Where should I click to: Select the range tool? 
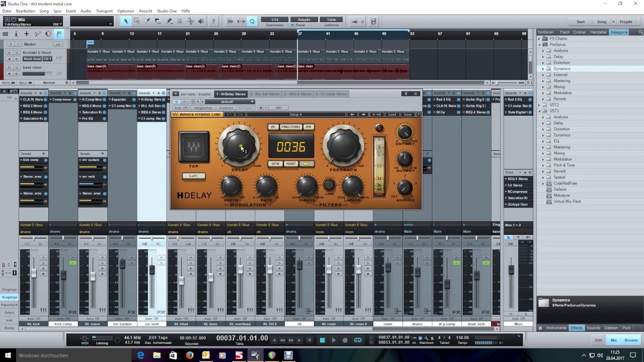pyautogui.click(x=136, y=21)
